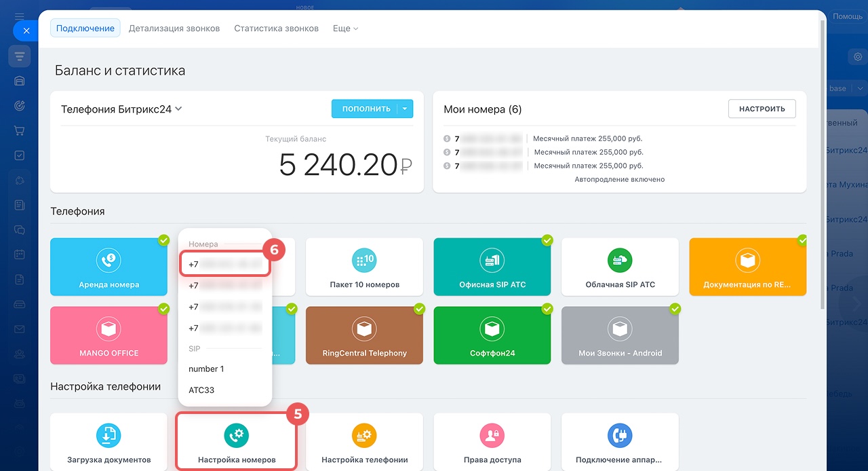The height and width of the screenshot is (471, 868).
Task: Open the Пакет 10 номеров tile
Action: tap(364, 267)
